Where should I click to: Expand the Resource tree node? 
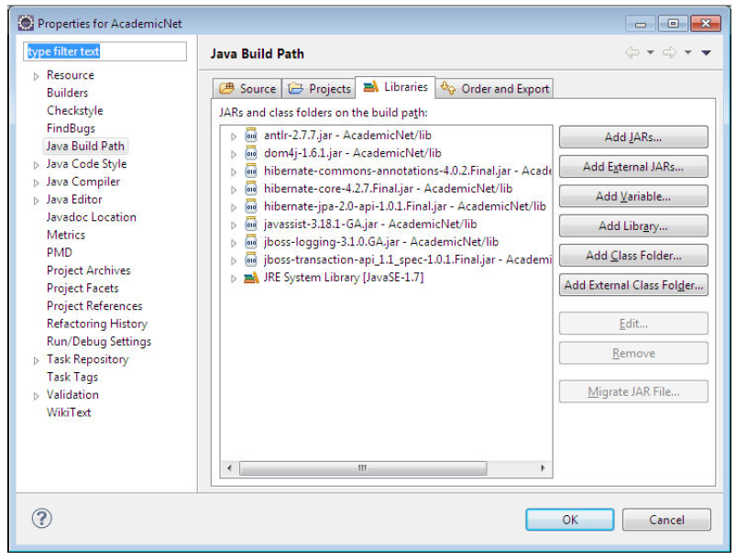pyautogui.click(x=37, y=76)
